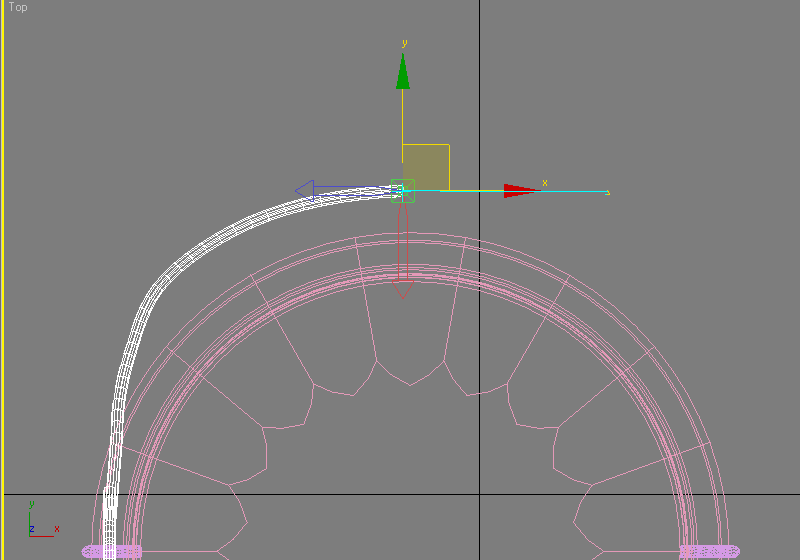This screenshot has width=800, height=560.
Task: Select the green box helper at gizmo center
Action: 403,191
